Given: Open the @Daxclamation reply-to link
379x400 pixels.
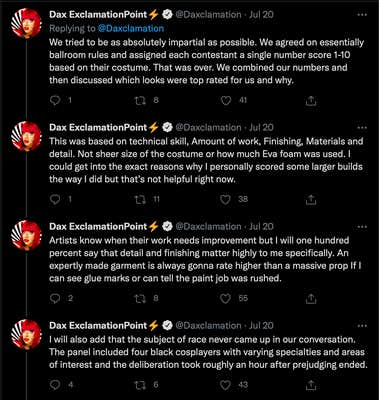Looking at the screenshot, I should pos(131,29).
